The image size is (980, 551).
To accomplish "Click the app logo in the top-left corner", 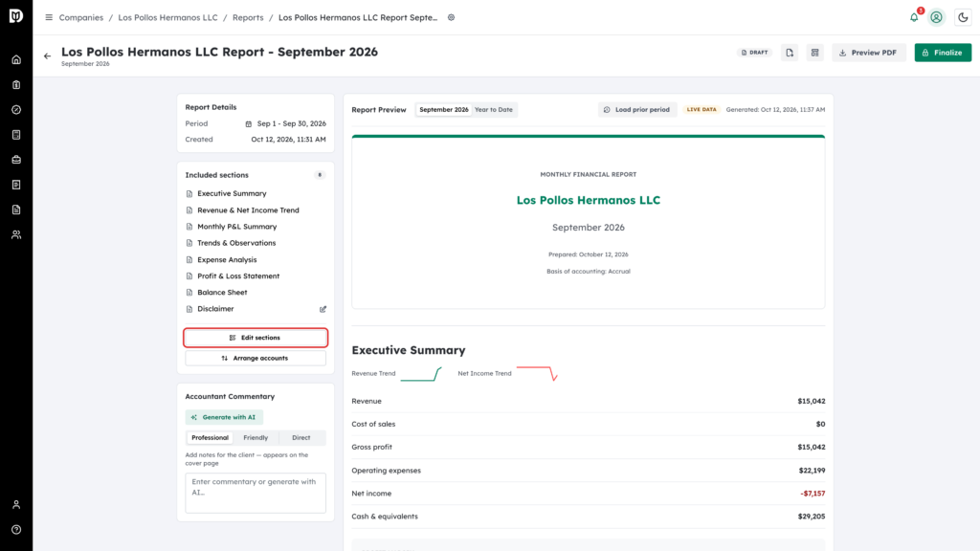I will (x=16, y=16).
